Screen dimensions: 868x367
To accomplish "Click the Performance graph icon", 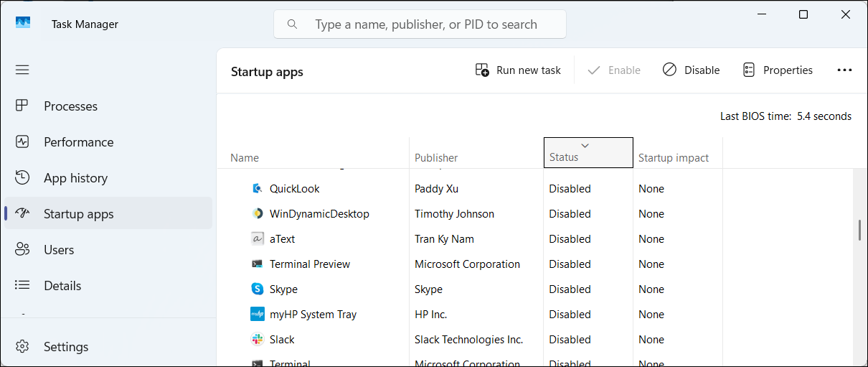I will (x=22, y=141).
